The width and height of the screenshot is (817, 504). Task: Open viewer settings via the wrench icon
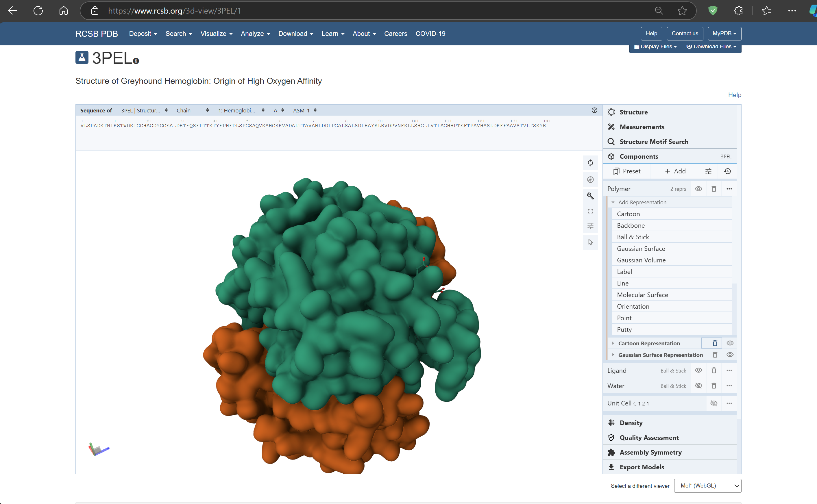pyautogui.click(x=590, y=196)
